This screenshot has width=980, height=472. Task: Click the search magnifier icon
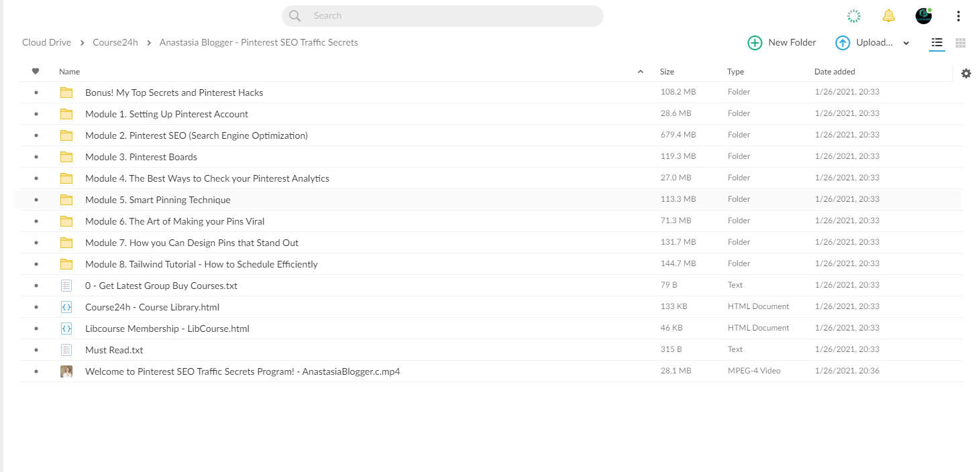[295, 16]
